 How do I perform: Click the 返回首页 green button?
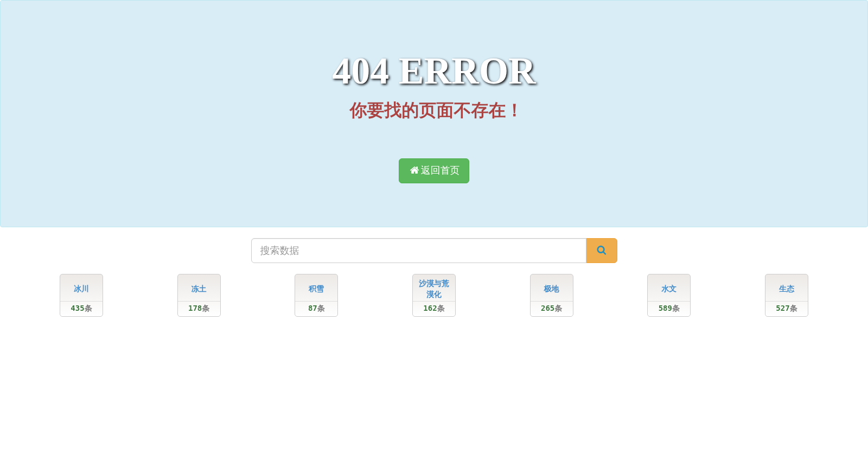point(434,171)
